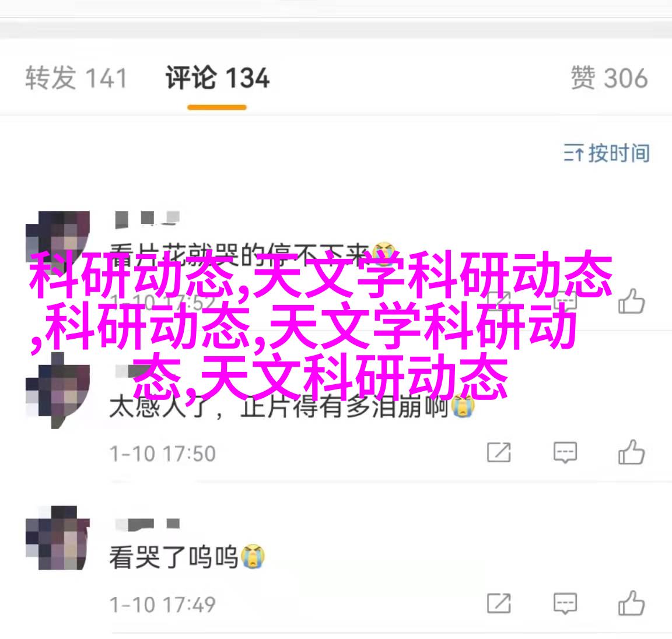The width and height of the screenshot is (672, 639).
Task: Like the 17:50 comment with thumbs-up
Action: click(631, 452)
